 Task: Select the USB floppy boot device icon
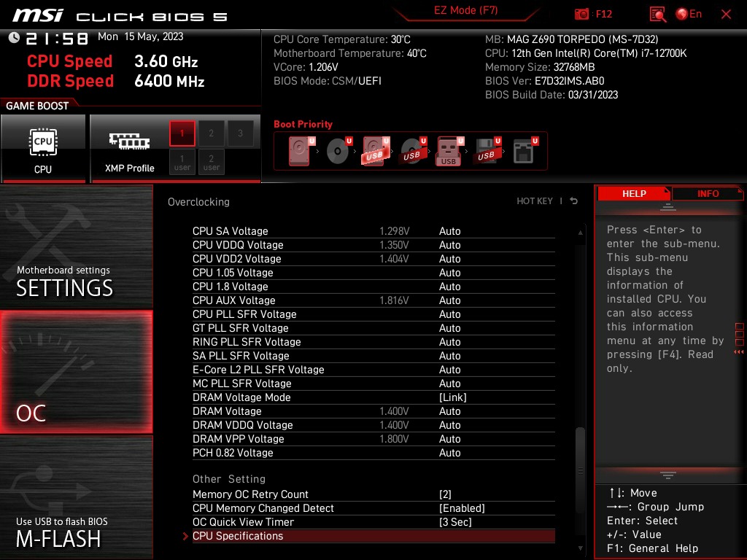(x=487, y=151)
